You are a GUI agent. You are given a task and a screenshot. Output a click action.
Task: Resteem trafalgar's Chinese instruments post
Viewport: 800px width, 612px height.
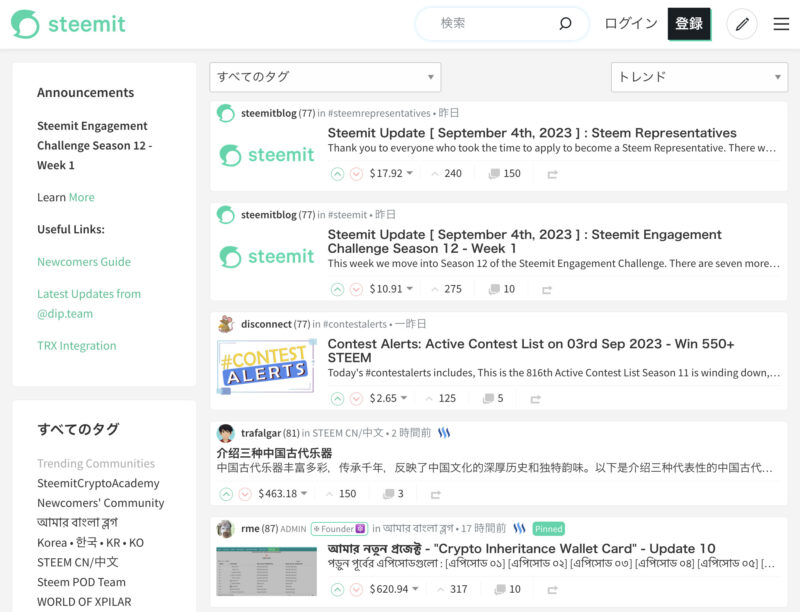(435, 494)
